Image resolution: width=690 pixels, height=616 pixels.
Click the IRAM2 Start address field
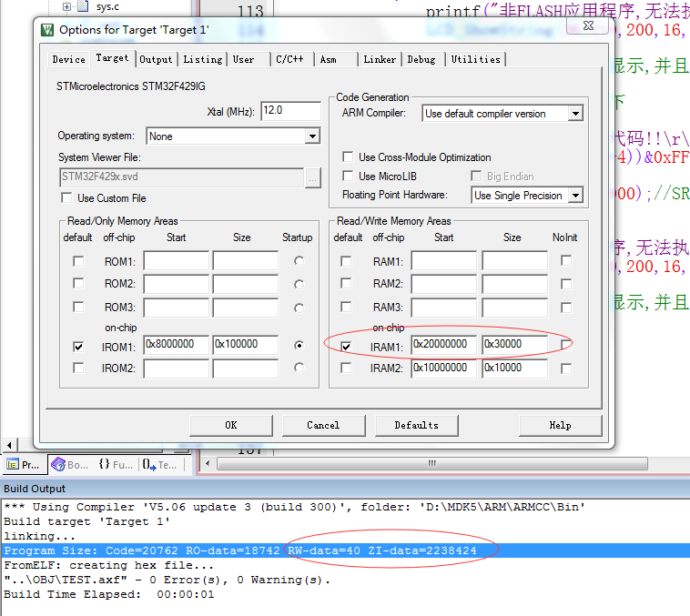pos(444,369)
